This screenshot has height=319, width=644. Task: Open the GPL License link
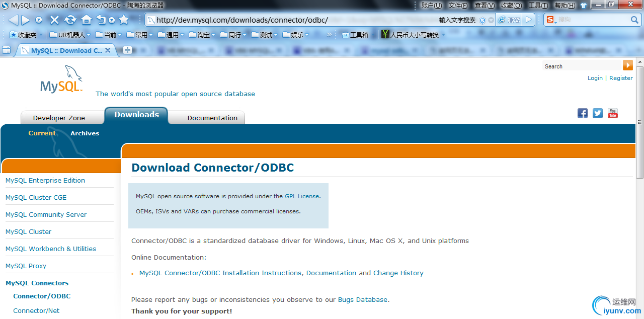coord(302,196)
